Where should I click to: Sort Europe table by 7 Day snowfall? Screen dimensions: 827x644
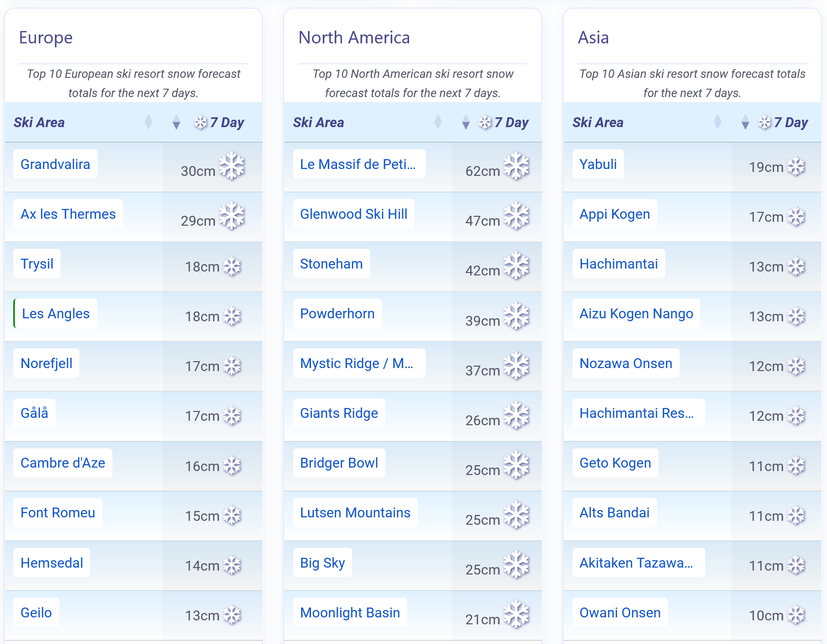pos(176,123)
